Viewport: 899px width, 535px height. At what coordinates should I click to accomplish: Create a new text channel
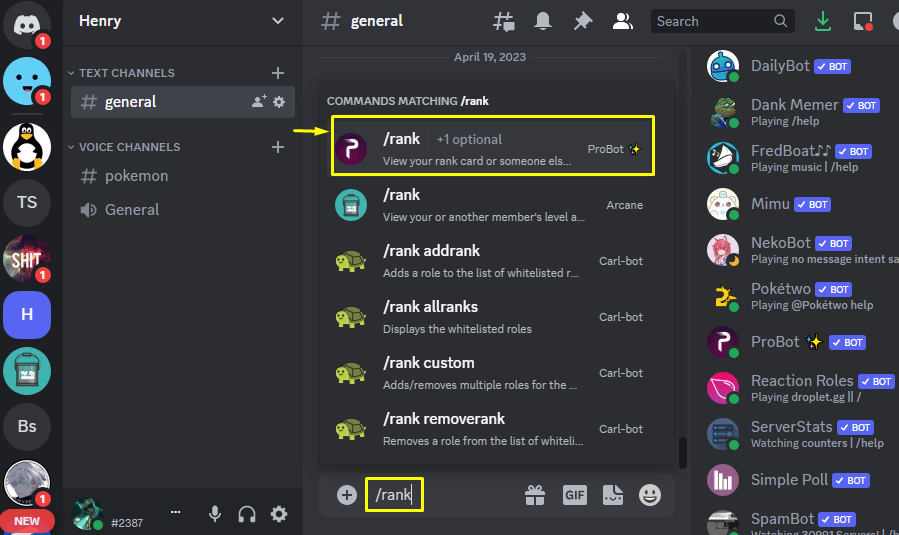coord(278,73)
